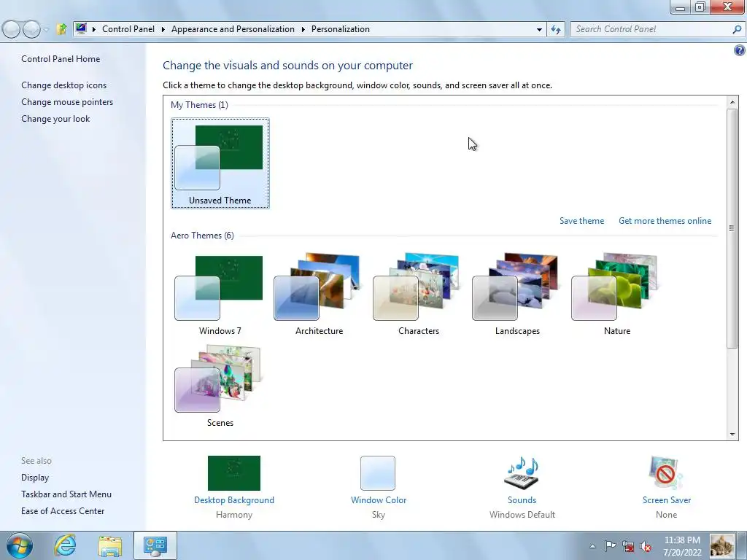747x560 pixels.
Task: Open Window Color swatch
Action: coord(378,472)
